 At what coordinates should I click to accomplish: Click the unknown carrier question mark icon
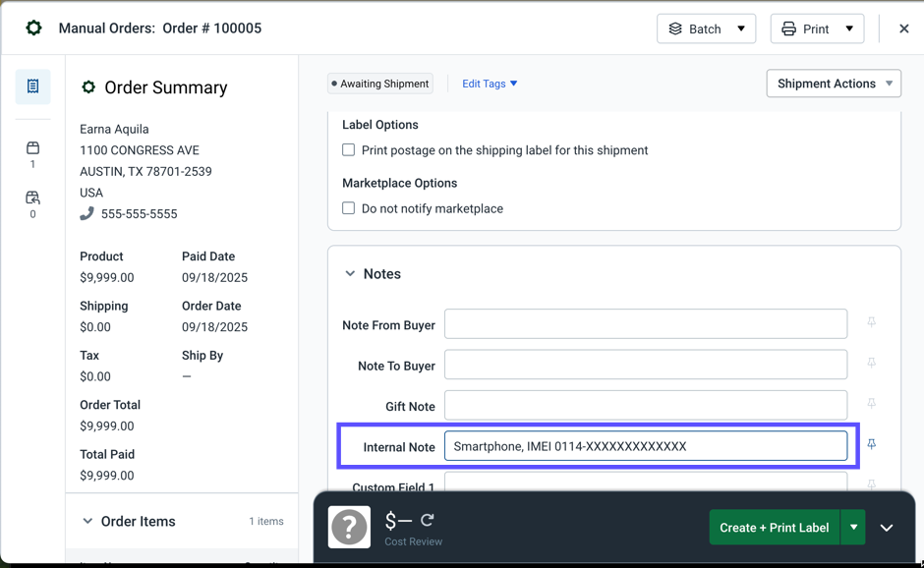(x=349, y=527)
